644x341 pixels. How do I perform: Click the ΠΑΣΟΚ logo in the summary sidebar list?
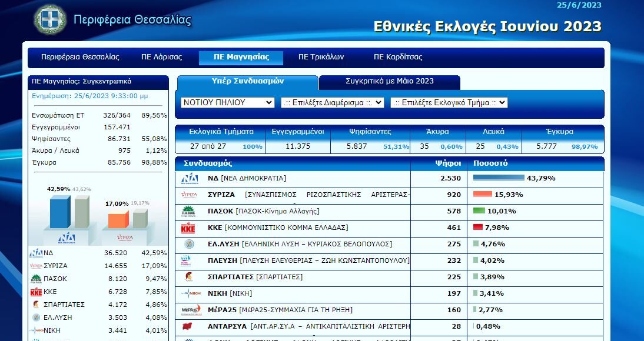(x=36, y=279)
